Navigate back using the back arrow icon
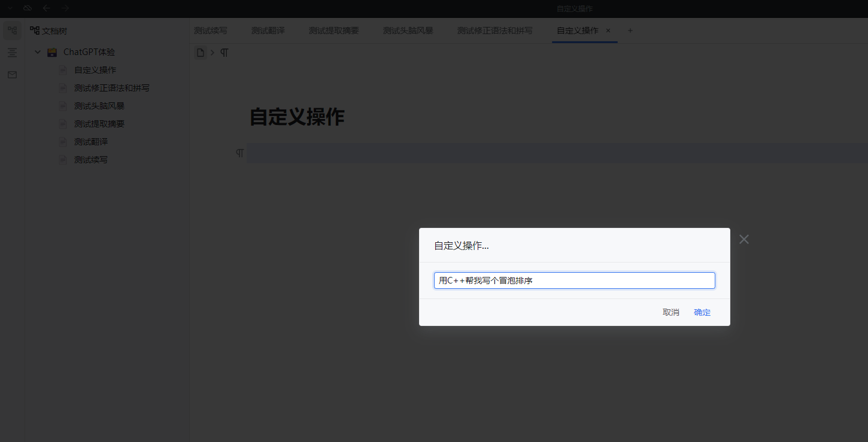 pyautogui.click(x=46, y=8)
